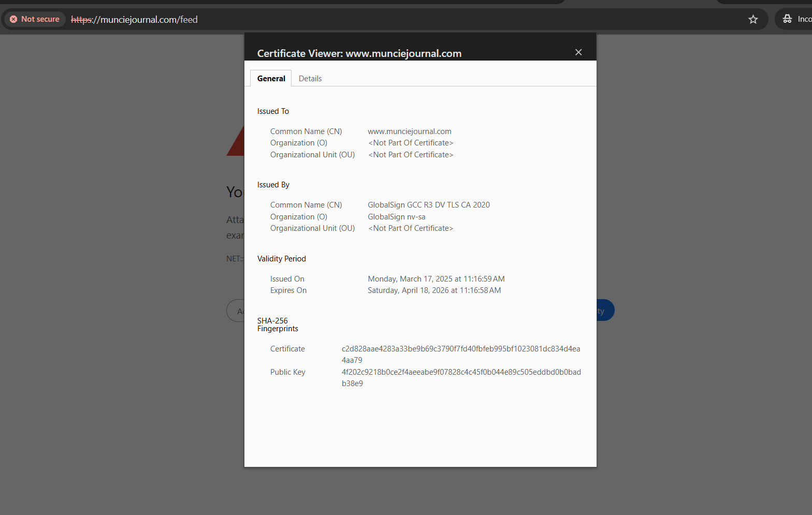Click the red warning triangle behind the dialog
This screenshot has width=812, height=515.
[236, 143]
